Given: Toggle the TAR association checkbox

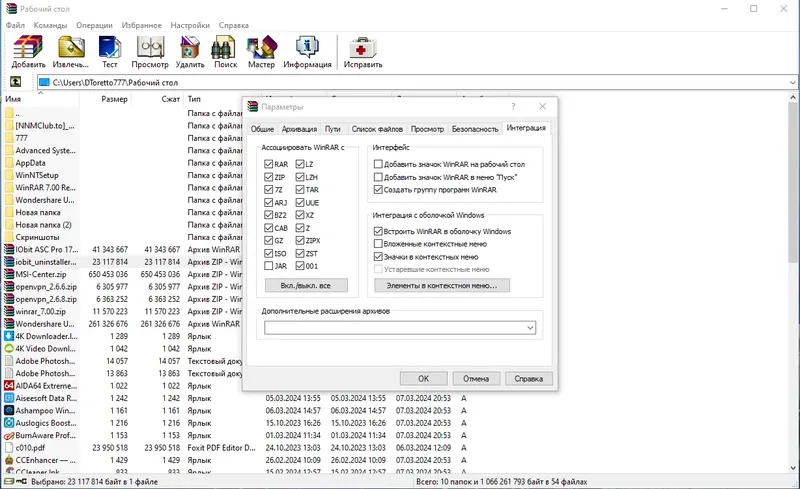Looking at the screenshot, I should click(x=300, y=189).
